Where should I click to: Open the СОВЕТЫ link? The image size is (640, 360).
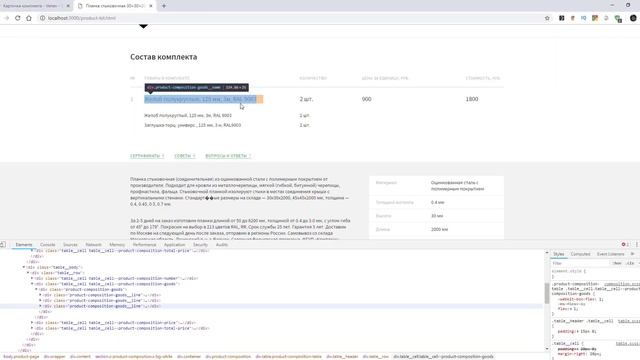[185, 156]
